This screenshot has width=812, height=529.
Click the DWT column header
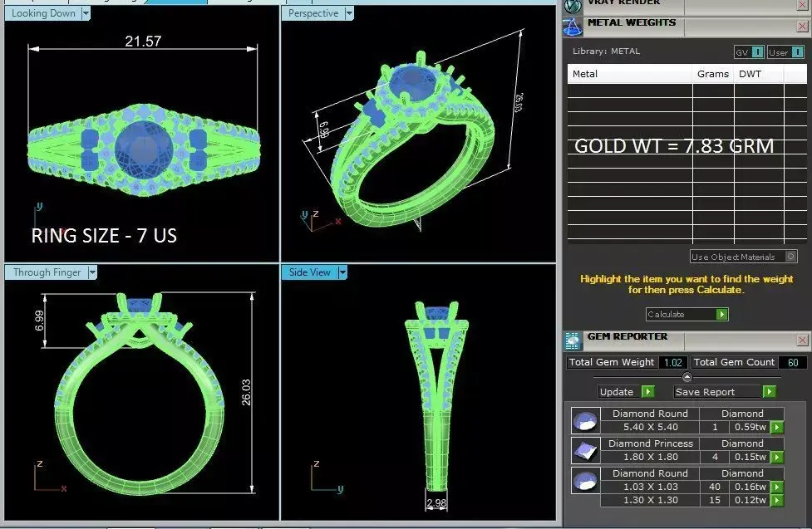pyautogui.click(x=759, y=74)
